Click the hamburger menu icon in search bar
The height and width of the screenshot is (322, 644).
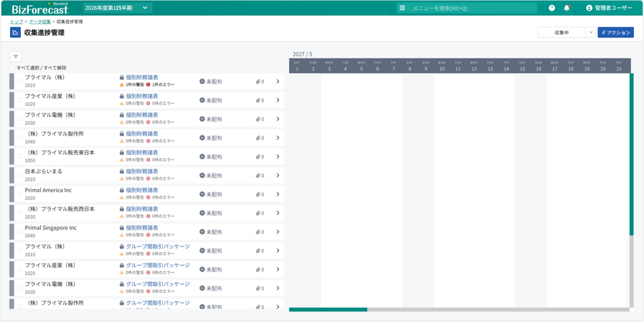click(402, 8)
